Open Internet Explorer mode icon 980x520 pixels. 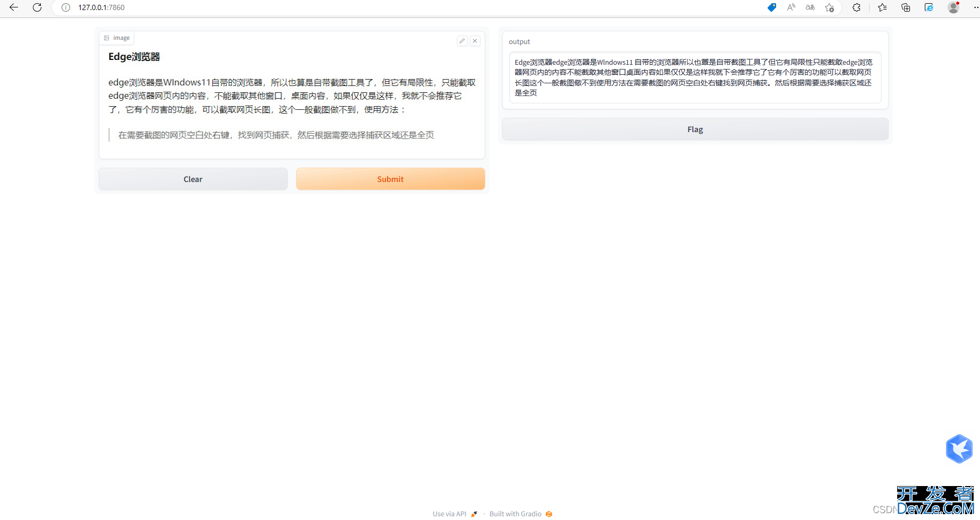click(929, 7)
